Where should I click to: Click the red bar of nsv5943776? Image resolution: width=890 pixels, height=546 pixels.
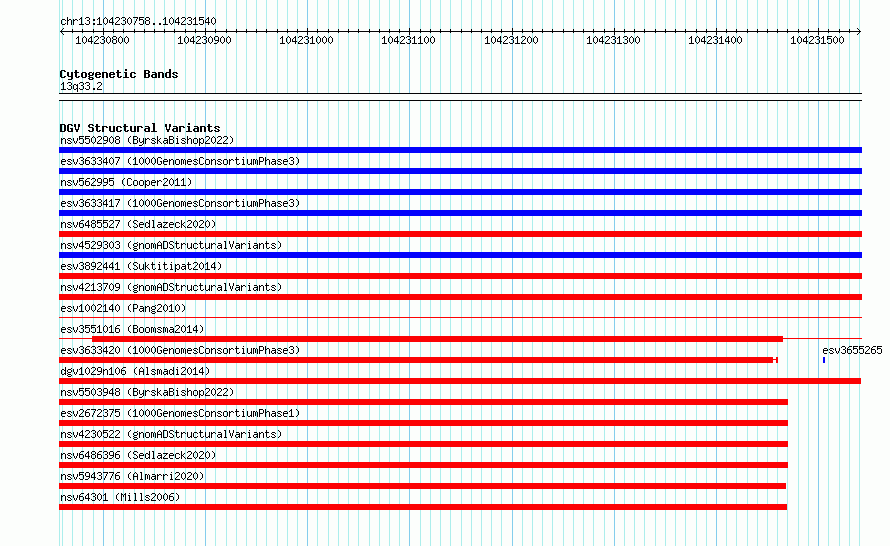(422, 486)
